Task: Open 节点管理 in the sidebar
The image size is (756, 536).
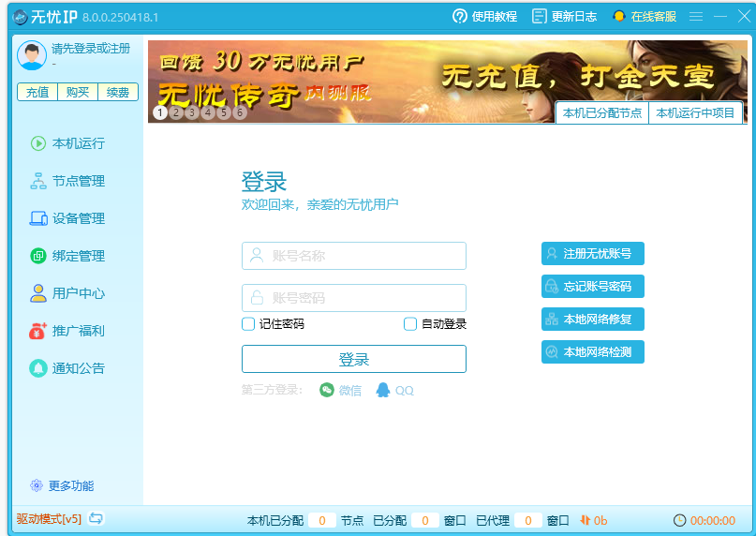Action: (x=67, y=181)
